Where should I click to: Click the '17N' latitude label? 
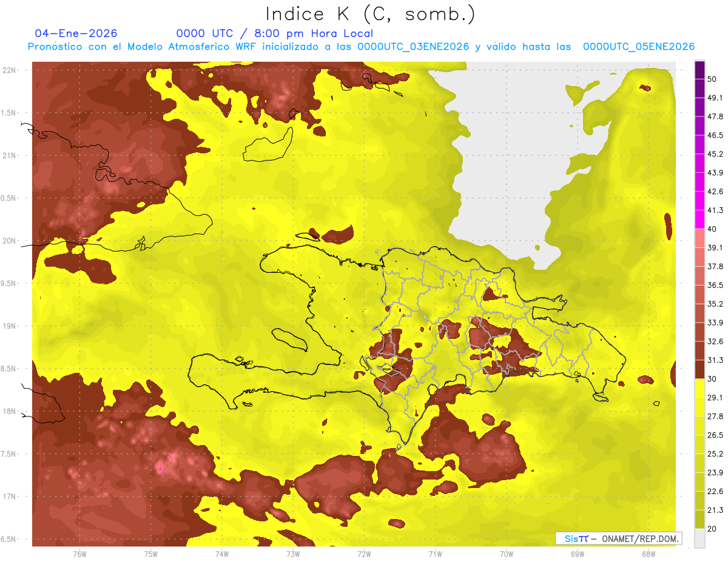[x=10, y=497]
